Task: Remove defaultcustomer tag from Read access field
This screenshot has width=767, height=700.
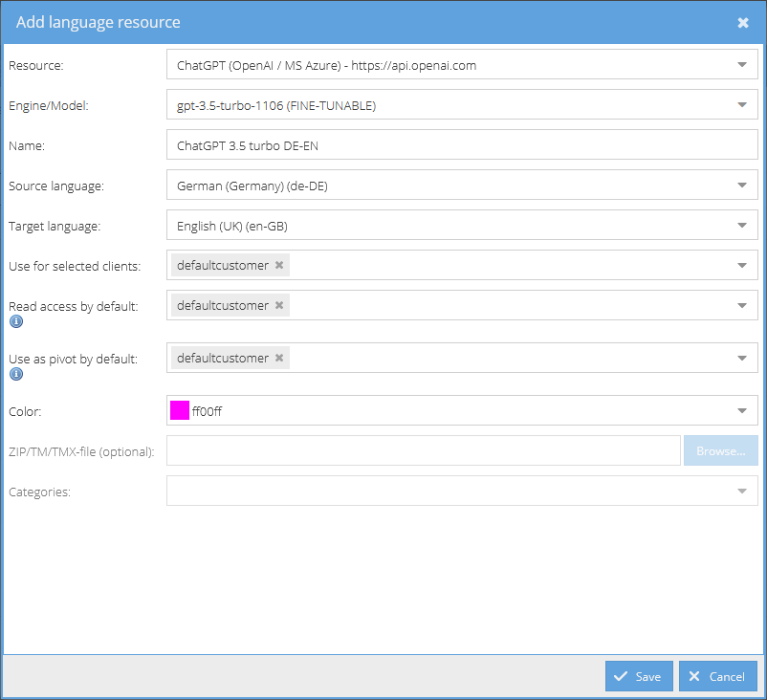Action: pyautogui.click(x=279, y=305)
